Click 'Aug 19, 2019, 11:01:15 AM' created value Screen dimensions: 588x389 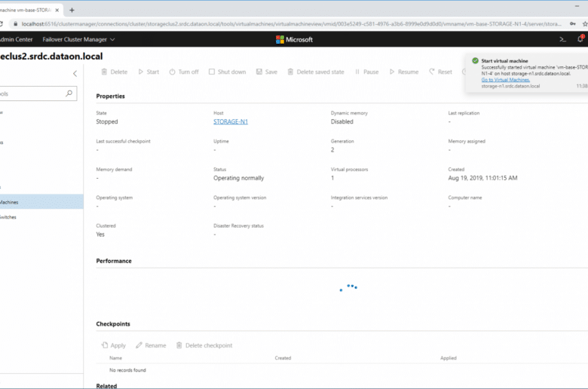482,178
